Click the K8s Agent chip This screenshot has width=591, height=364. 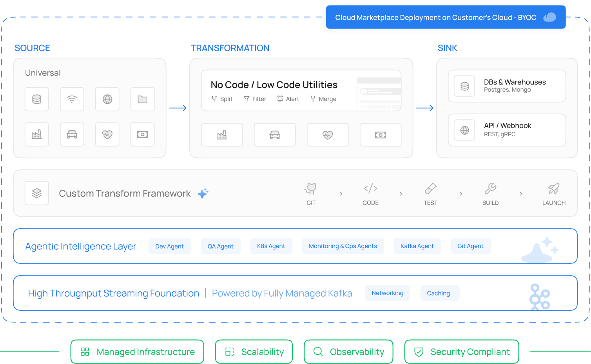pos(271,246)
